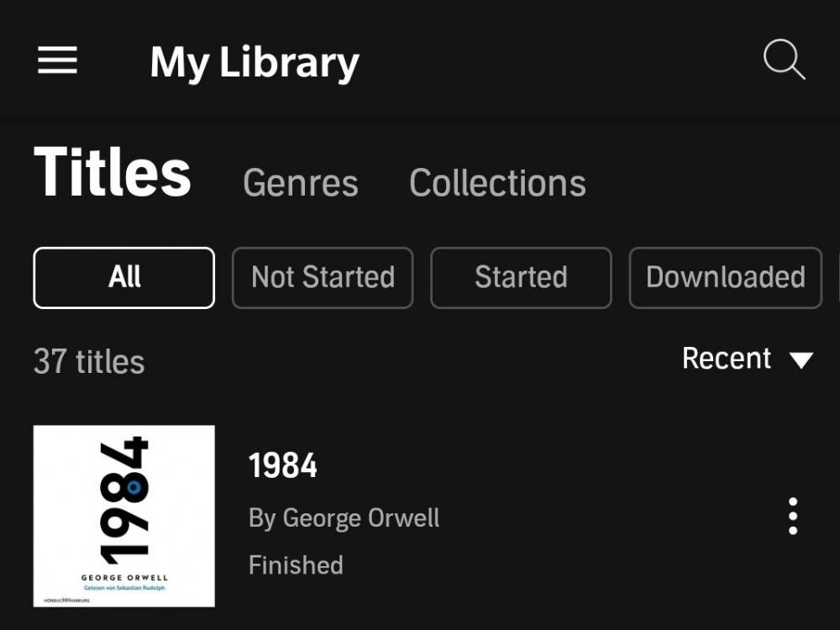The width and height of the screenshot is (840, 630).
Task: Click the My Library header title
Action: pos(255,62)
